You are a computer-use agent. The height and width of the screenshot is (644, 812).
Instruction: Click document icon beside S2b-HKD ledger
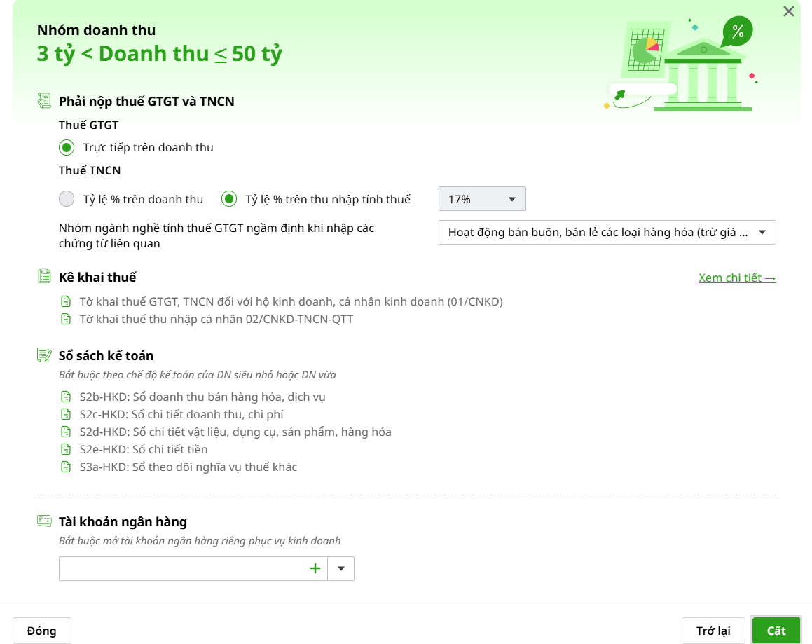coord(66,397)
